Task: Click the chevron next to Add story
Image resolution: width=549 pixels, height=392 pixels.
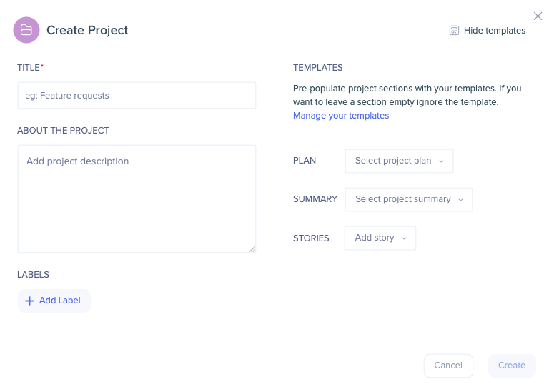Action: [405, 238]
